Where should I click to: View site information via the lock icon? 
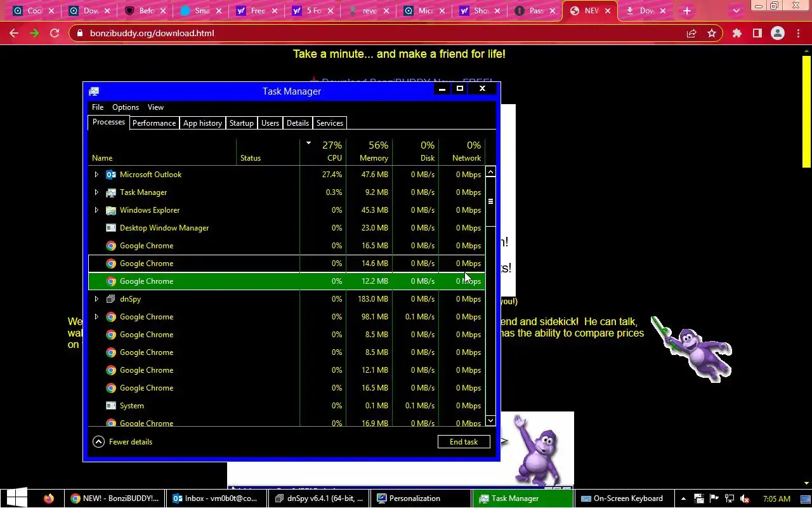80,33
